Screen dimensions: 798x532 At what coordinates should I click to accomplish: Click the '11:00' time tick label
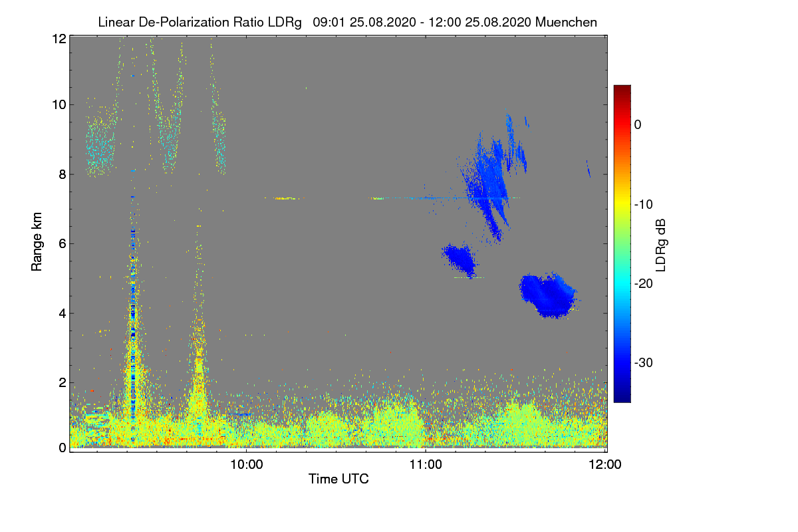426,464
